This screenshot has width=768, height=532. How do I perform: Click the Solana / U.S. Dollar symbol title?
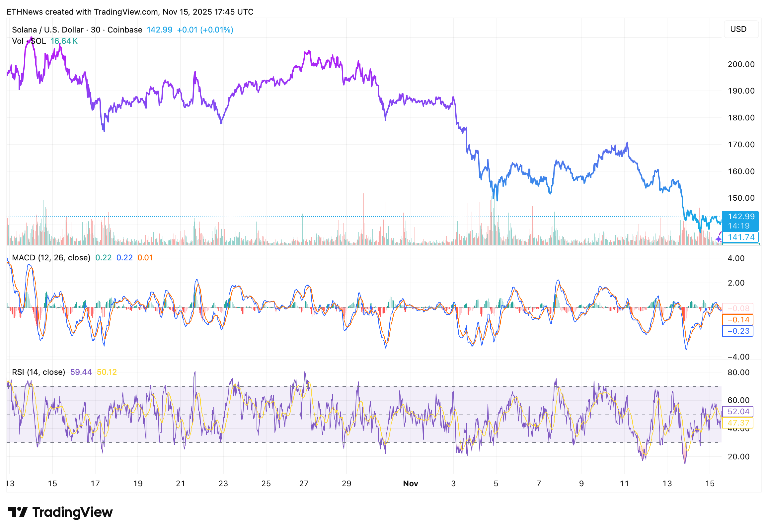pos(47,30)
